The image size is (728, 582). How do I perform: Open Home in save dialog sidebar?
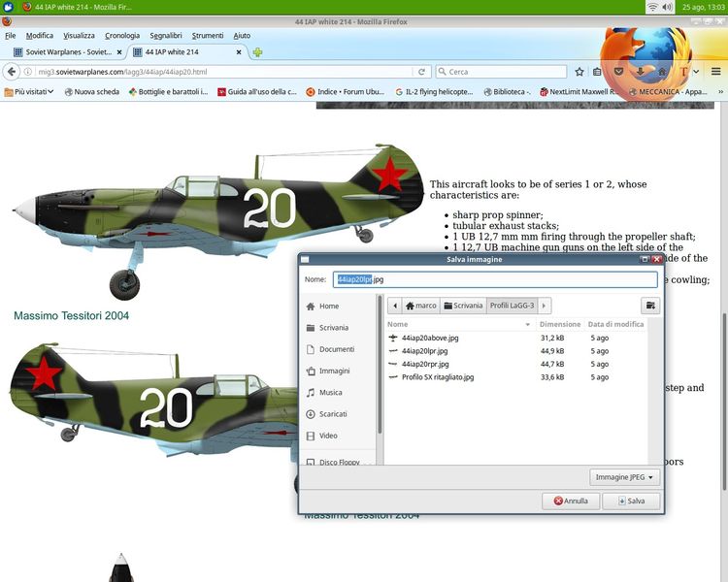pyautogui.click(x=329, y=306)
